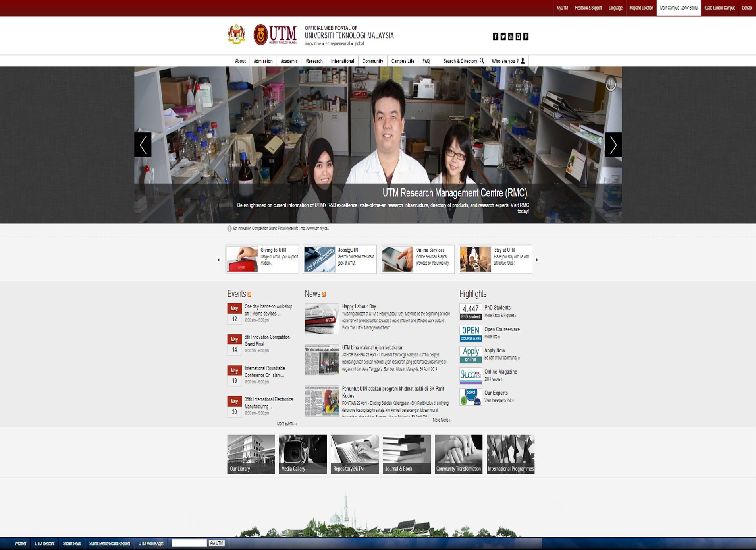
Task: Open UTM Ideabank in bottom bar
Action: point(44,544)
